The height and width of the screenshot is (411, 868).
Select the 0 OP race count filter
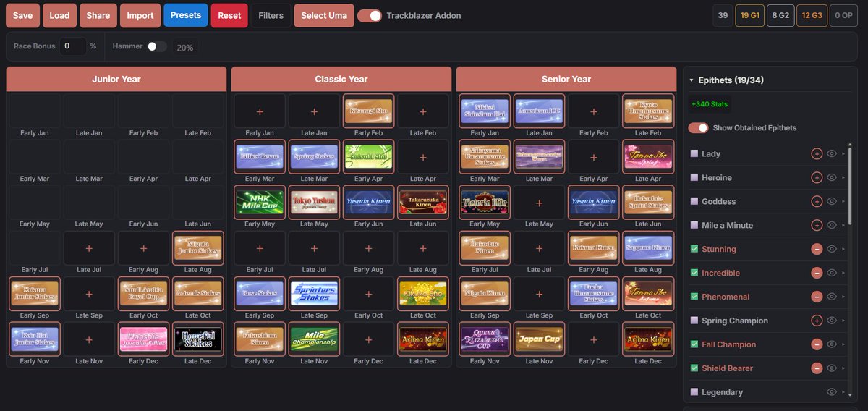[x=843, y=15]
